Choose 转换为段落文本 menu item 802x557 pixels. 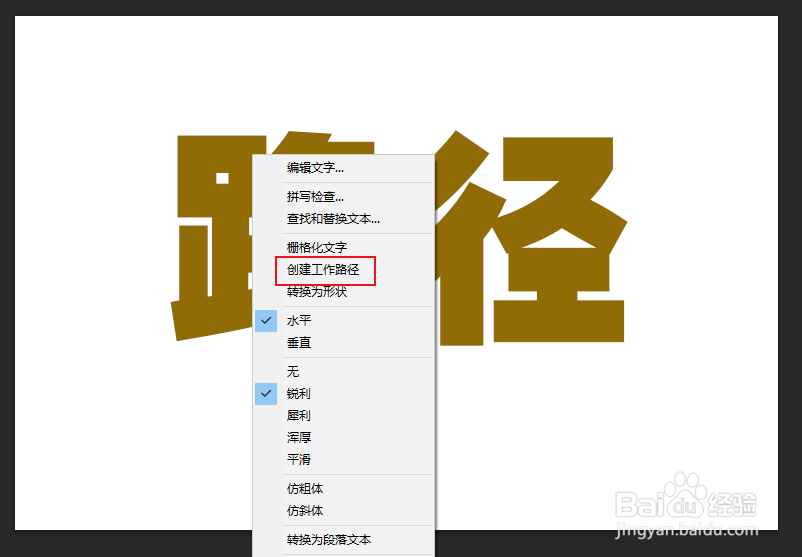tap(344, 540)
